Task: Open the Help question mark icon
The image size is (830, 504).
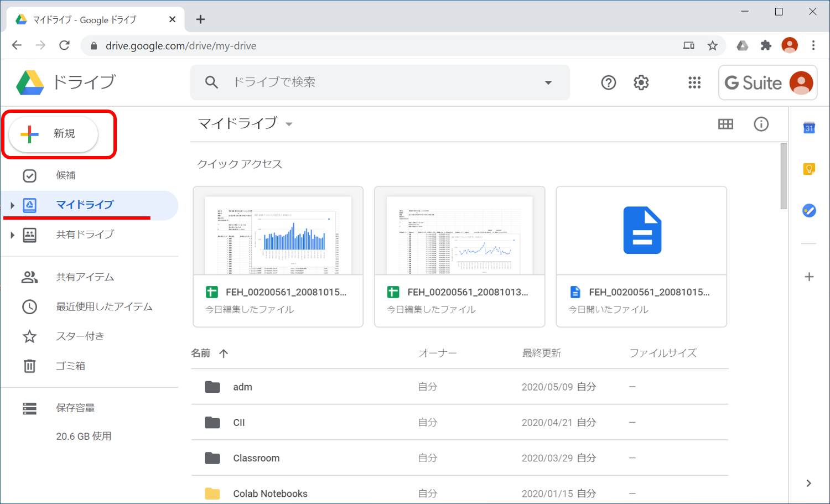Action: [x=609, y=82]
